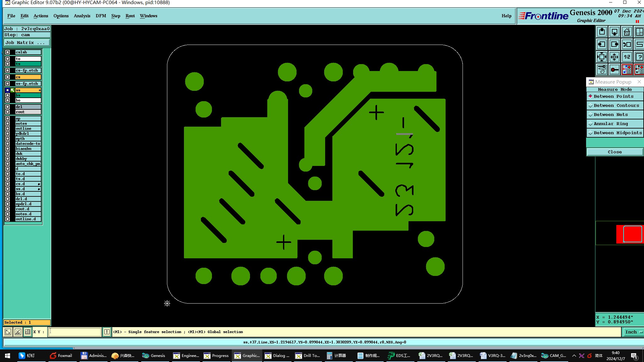Open the Analysis menu
The image size is (644, 362).
82,16
